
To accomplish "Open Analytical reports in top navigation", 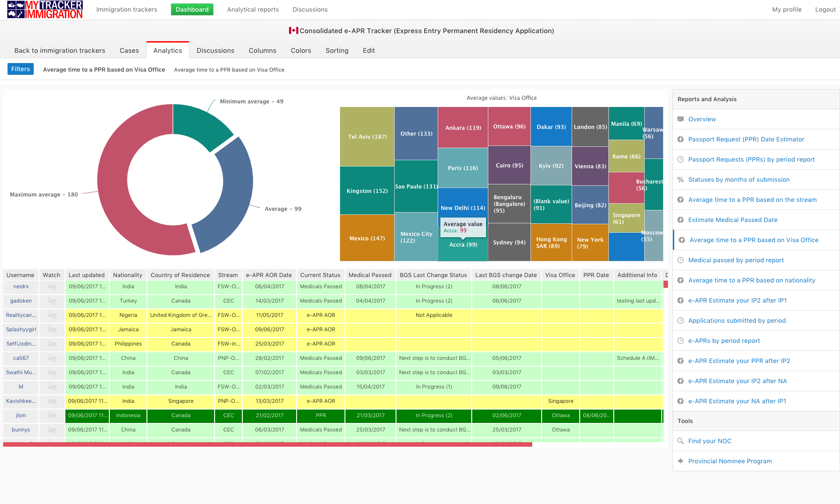I will (x=253, y=9).
